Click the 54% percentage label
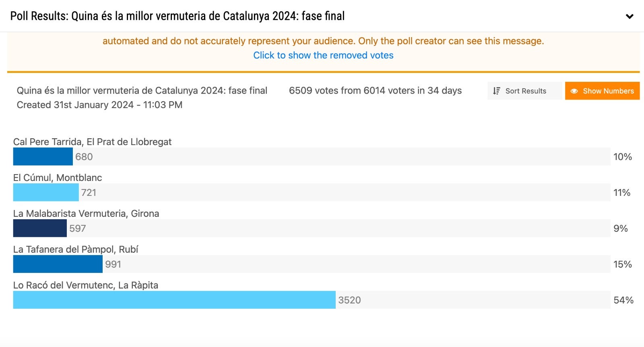Screen dimensions: 644x347 tap(623, 300)
